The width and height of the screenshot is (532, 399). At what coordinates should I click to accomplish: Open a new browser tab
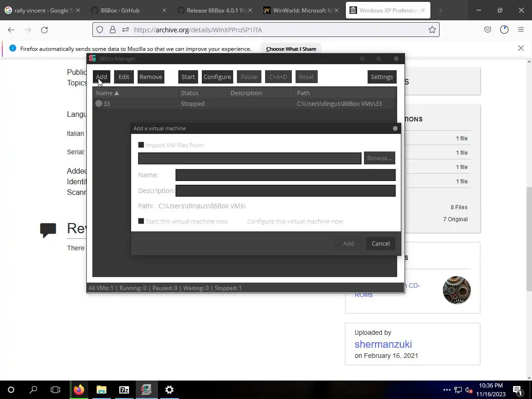(x=441, y=11)
